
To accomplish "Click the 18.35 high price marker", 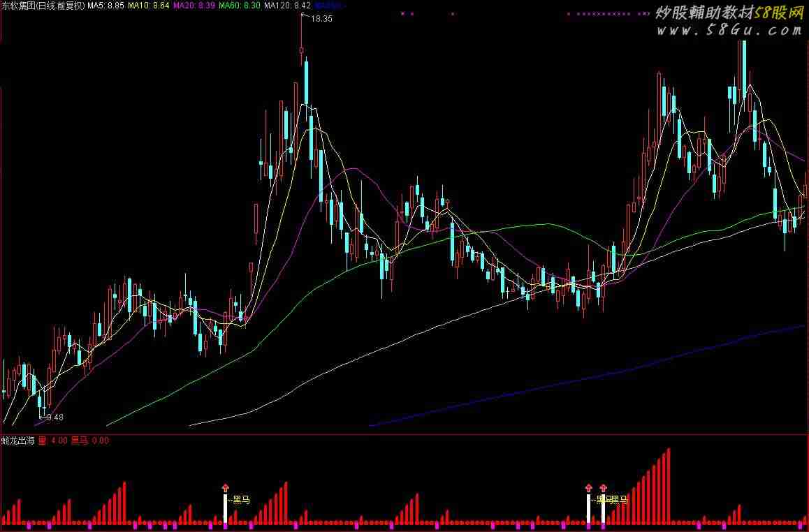I will point(321,19).
